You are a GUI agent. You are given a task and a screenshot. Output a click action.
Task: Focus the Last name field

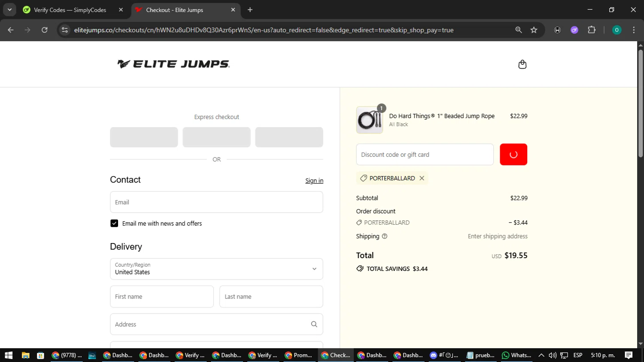271,297
